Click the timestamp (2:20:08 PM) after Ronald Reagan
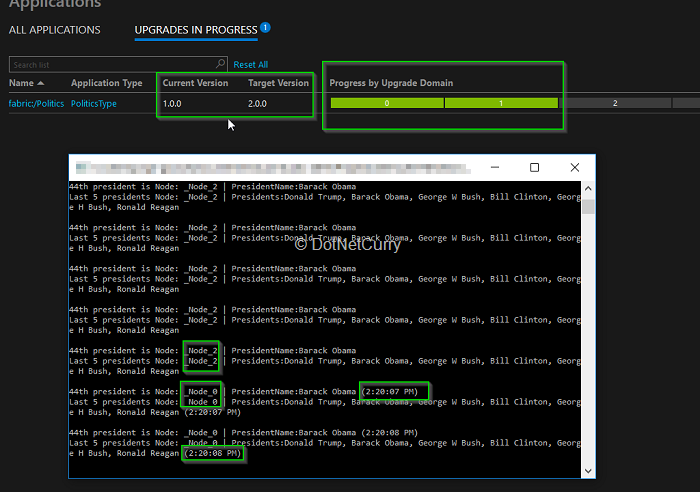Viewport: 700px width, 492px height. pos(213,453)
